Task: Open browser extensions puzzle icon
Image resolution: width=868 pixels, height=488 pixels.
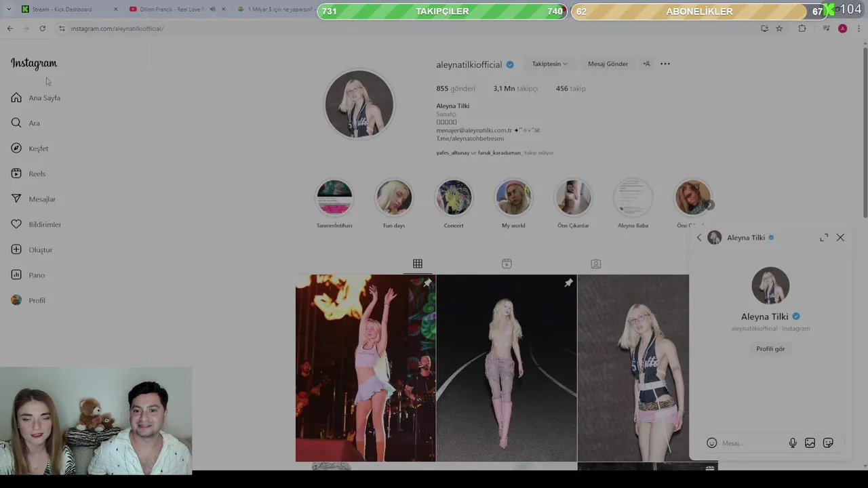Action: pyautogui.click(x=802, y=28)
